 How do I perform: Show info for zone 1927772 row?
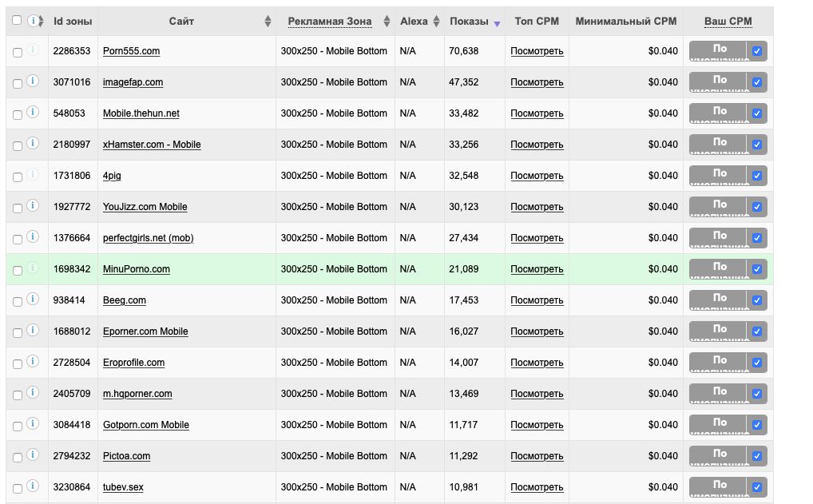pos(33,205)
